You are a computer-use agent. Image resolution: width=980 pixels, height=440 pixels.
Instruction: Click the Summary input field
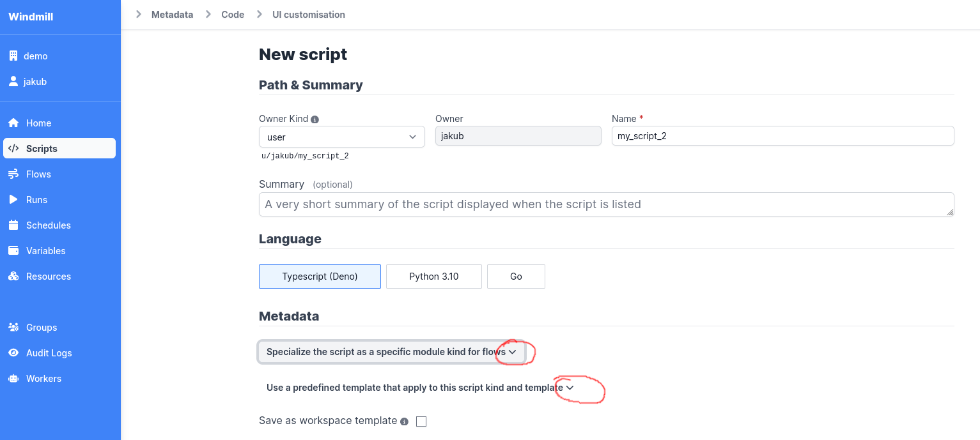pyautogui.click(x=606, y=204)
